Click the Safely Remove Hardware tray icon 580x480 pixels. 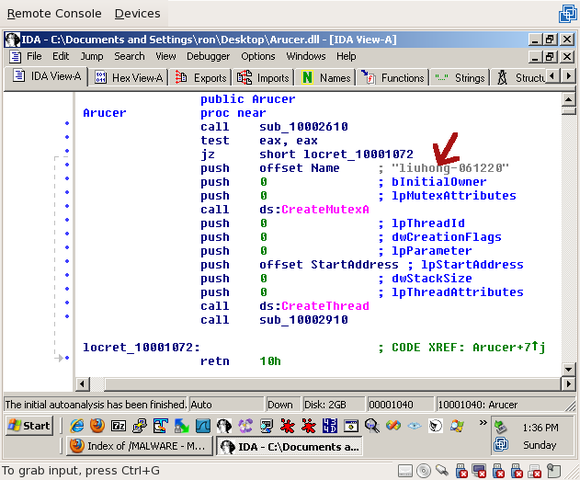[500, 427]
